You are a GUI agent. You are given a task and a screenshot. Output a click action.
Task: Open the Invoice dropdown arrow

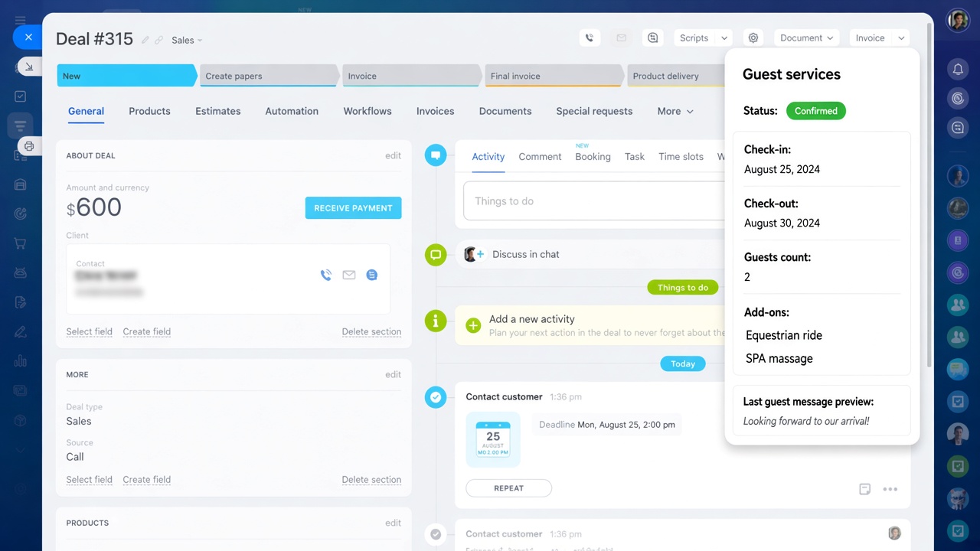coord(901,37)
